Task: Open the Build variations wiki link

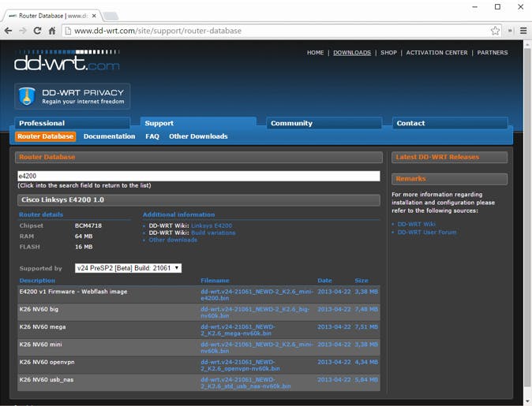Action: pyautogui.click(x=213, y=233)
